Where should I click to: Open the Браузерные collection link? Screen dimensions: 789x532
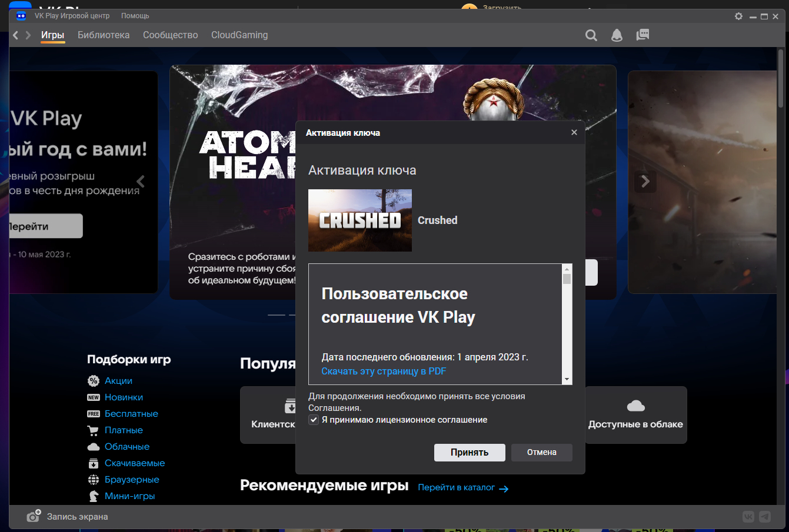[x=132, y=480]
